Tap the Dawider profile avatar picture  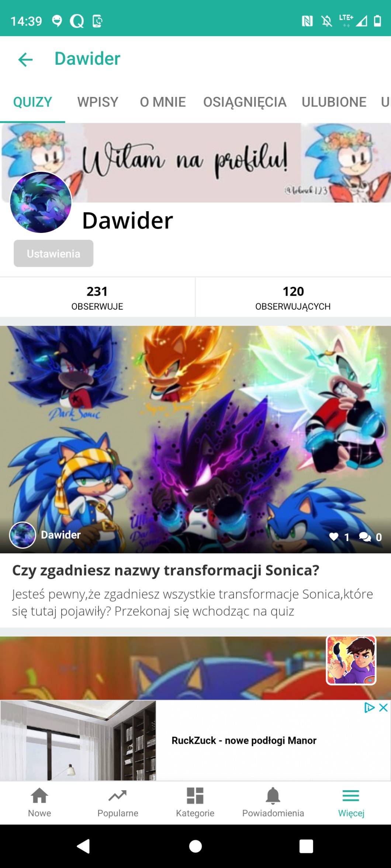(41, 202)
